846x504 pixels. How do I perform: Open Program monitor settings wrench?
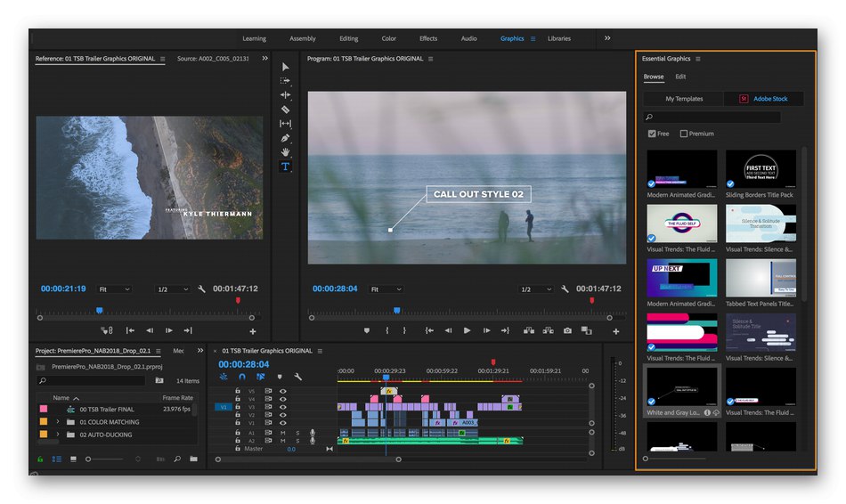tap(563, 289)
